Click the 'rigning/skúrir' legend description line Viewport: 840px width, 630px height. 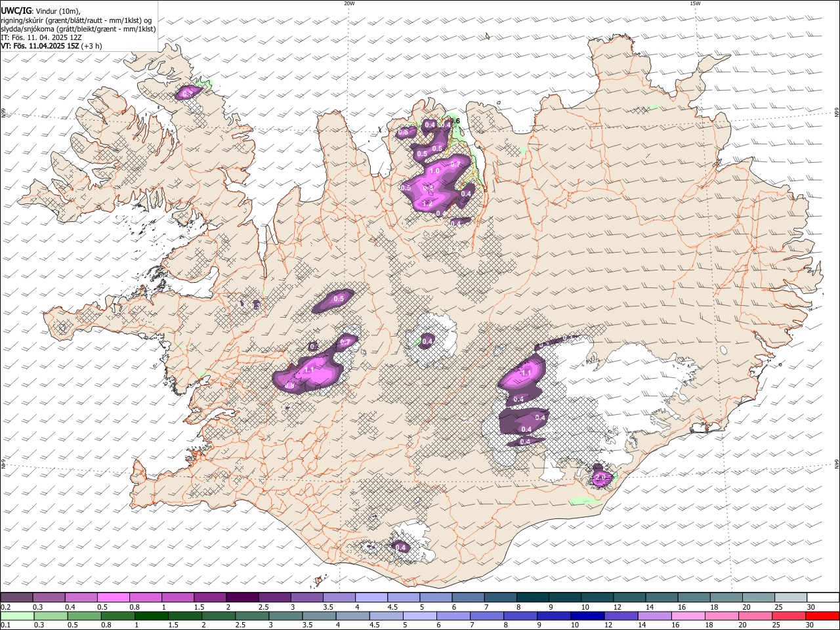coord(76,20)
